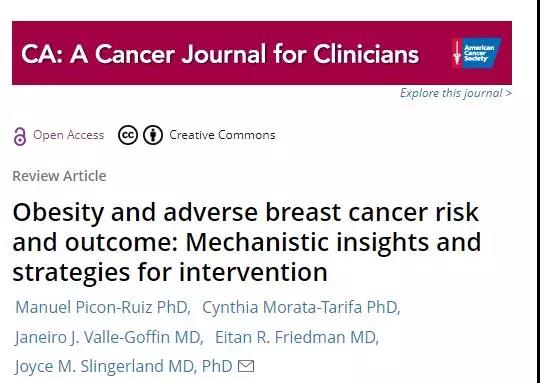The width and height of the screenshot is (540, 383).
Task: Click the email envelope icon beside Slingerland
Action: tap(246, 366)
